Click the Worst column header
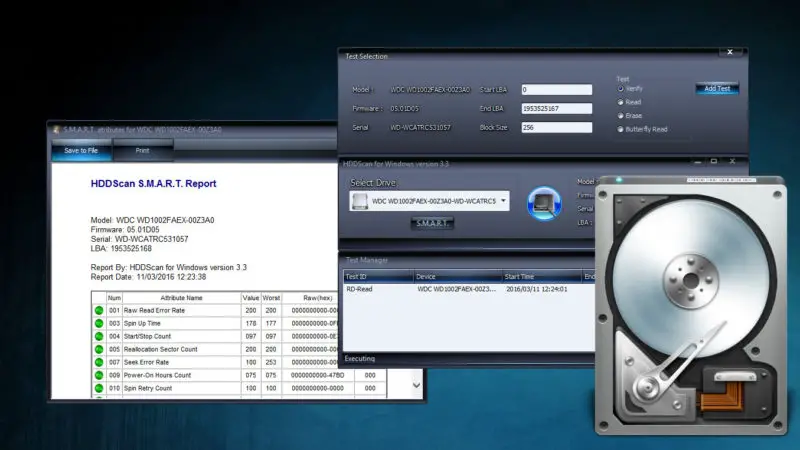This screenshot has height=450, width=800. 271,298
